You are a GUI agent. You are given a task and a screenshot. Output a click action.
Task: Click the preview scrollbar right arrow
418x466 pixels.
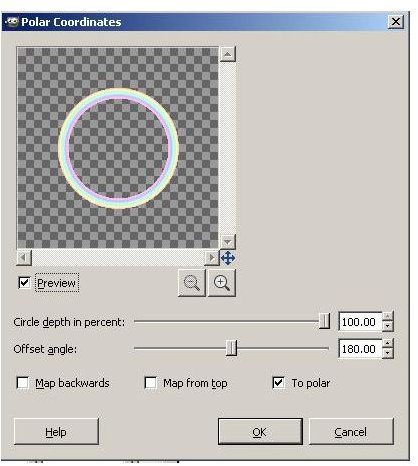[211, 258]
